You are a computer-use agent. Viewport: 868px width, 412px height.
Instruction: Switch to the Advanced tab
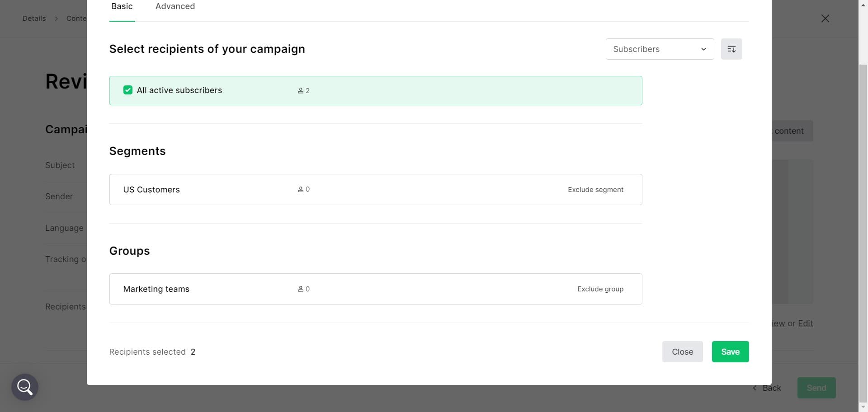click(x=175, y=6)
